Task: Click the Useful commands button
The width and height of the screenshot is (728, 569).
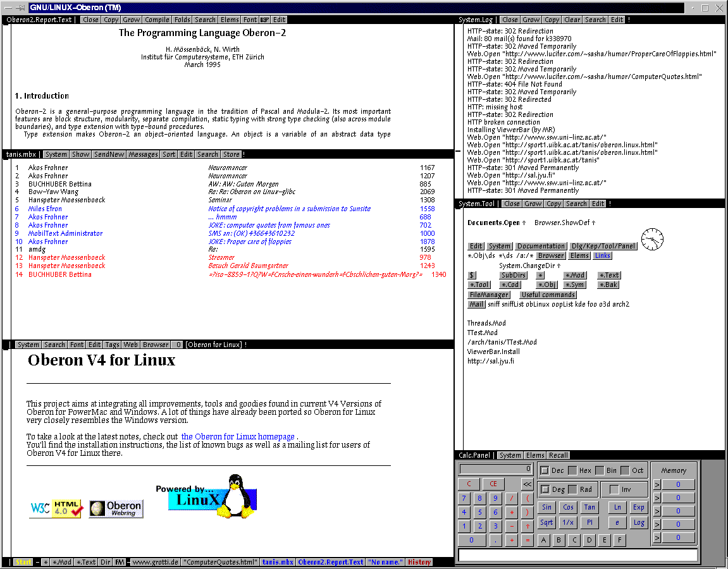Action: (x=548, y=294)
